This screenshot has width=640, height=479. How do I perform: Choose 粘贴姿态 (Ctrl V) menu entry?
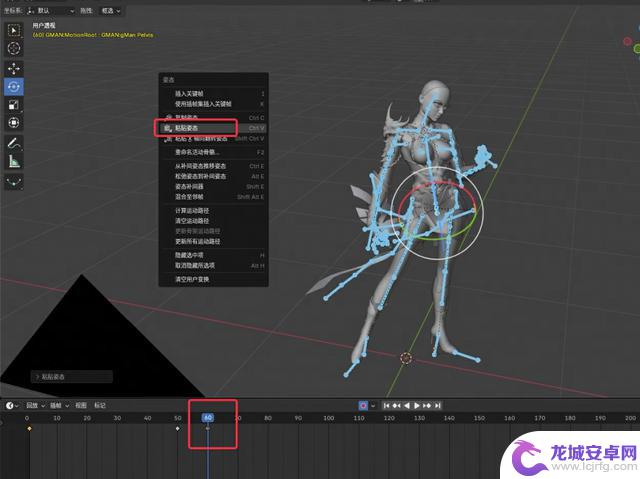[x=213, y=128]
